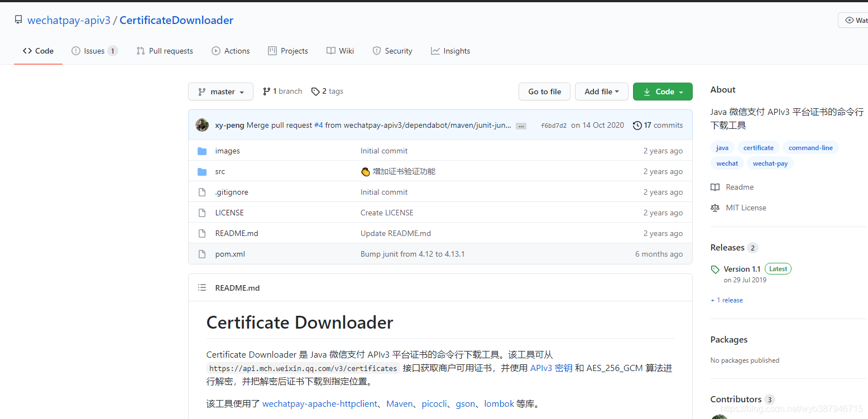The image size is (868, 419).
Task: Click the .gitignore file icon
Action: (x=202, y=192)
